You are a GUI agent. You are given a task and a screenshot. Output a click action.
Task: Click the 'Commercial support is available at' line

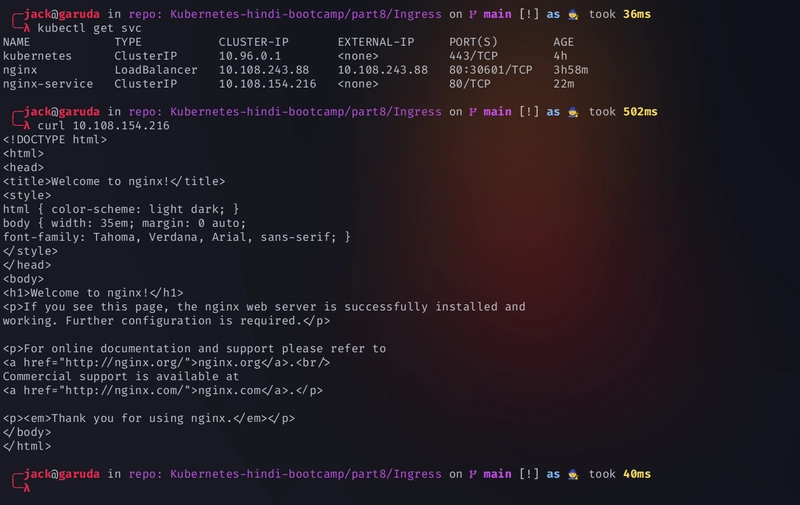[x=121, y=376]
